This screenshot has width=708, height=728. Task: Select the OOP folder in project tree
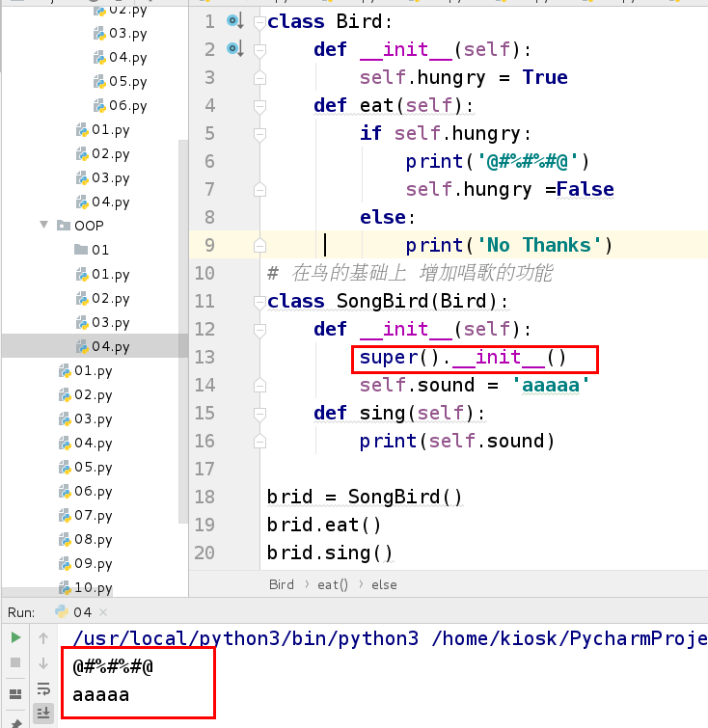pos(80,226)
